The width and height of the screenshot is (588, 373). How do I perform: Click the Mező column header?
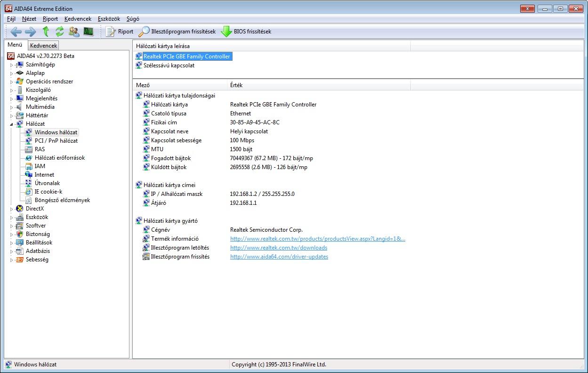pyautogui.click(x=180, y=85)
